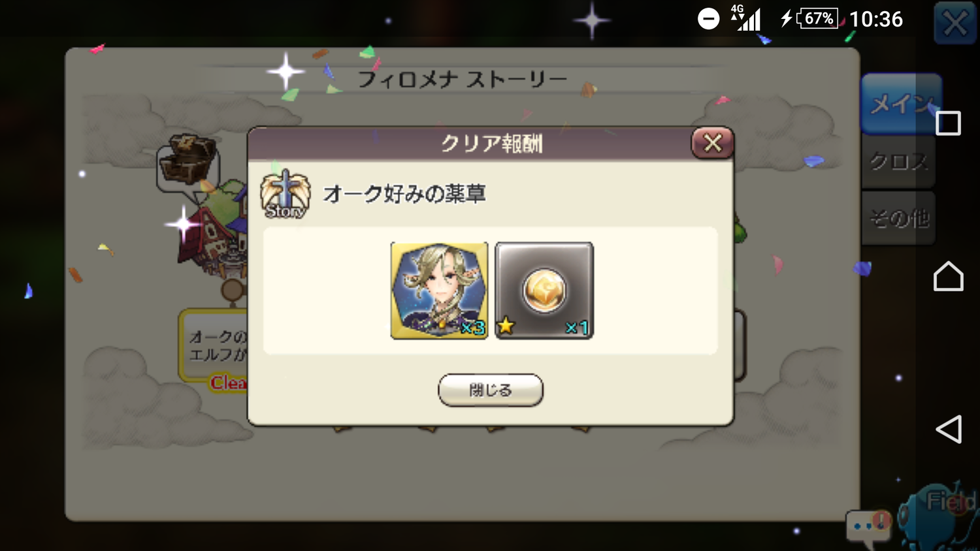The height and width of the screenshot is (551, 980).
Task: Open the treasure chest bubble icon
Action: 188,163
